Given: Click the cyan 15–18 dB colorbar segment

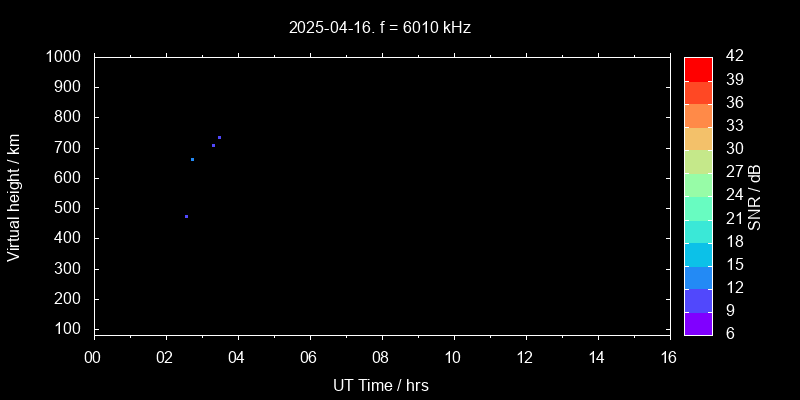Looking at the screenshot, I should pyautogui.click(x=698, y=254).
